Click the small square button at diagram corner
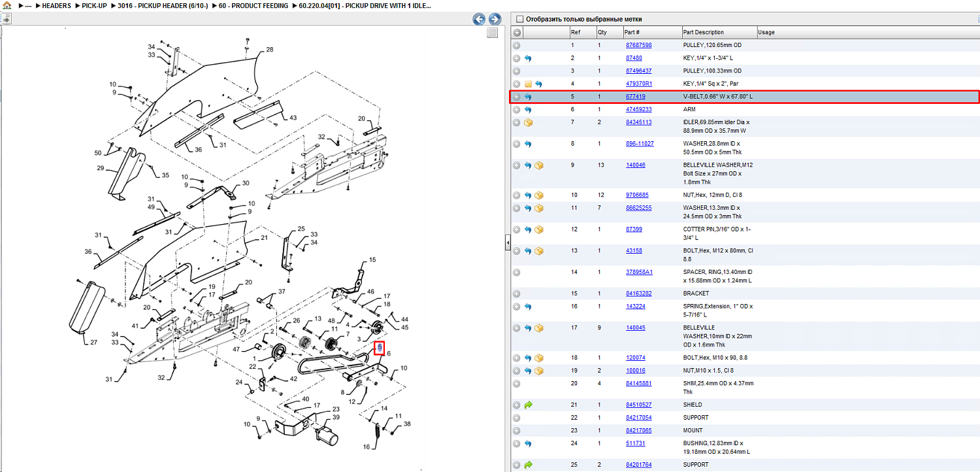The height and width of the screenshot is (472, 980). (x=493, y=33)
